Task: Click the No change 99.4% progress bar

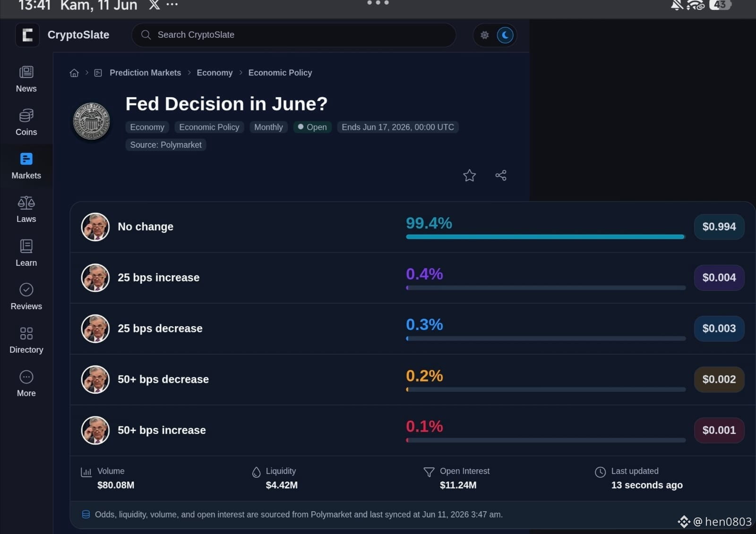Action: point(546,237)
